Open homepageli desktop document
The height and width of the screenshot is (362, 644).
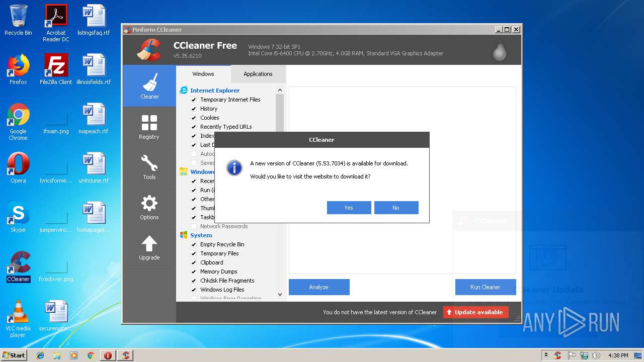click(94, 217)
